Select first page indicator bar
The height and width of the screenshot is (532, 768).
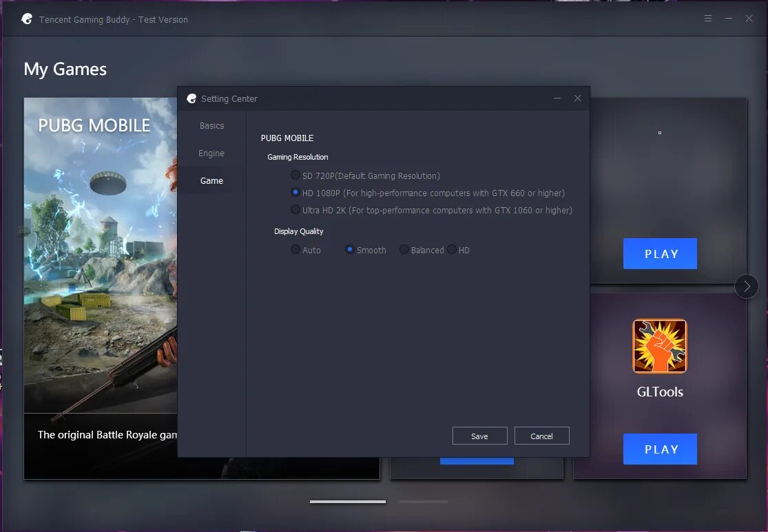pyautogui.click(x=348, y=501)
